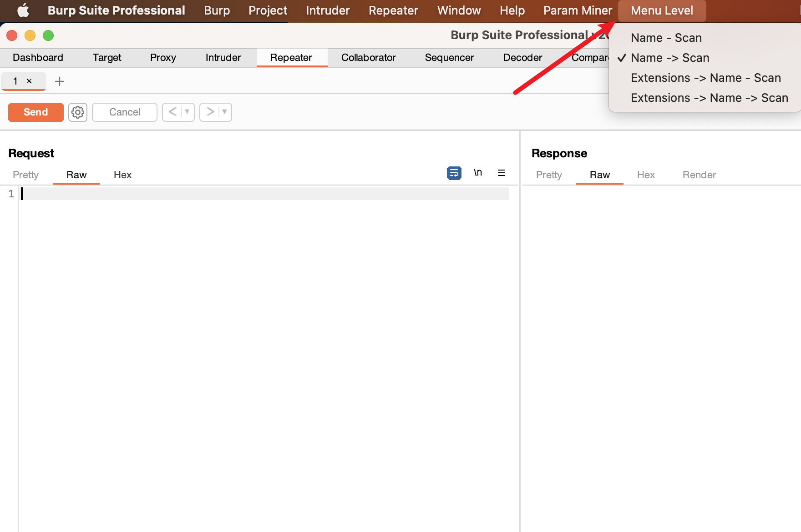Switch to the Intruder tool tab
Image resolution: width=801 pixels, height=532 pixels.
223,58
